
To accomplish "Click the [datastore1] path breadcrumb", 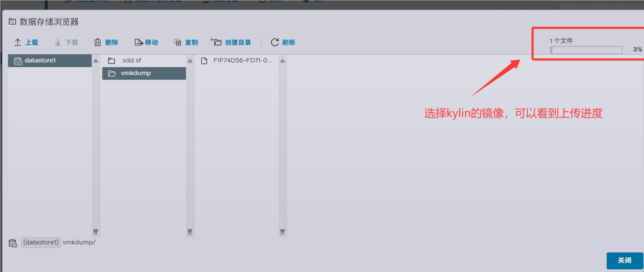I will coord(41,243).
